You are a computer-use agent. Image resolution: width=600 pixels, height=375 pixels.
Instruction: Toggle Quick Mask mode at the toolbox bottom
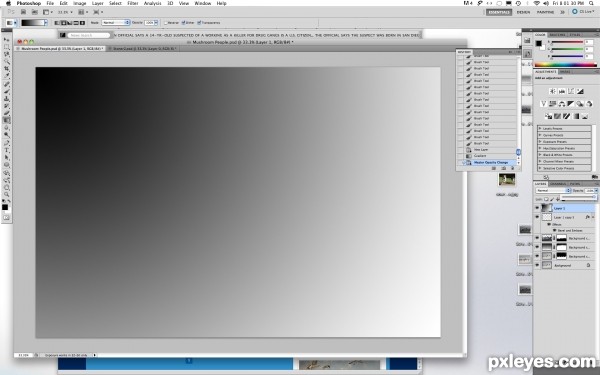coord(6,217)
